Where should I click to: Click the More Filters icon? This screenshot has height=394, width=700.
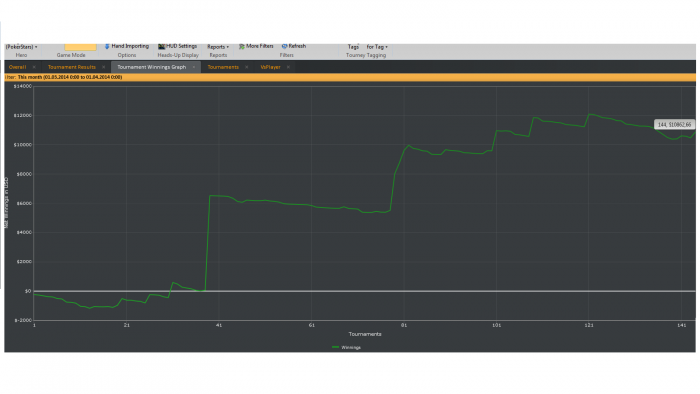coord(242,46)
